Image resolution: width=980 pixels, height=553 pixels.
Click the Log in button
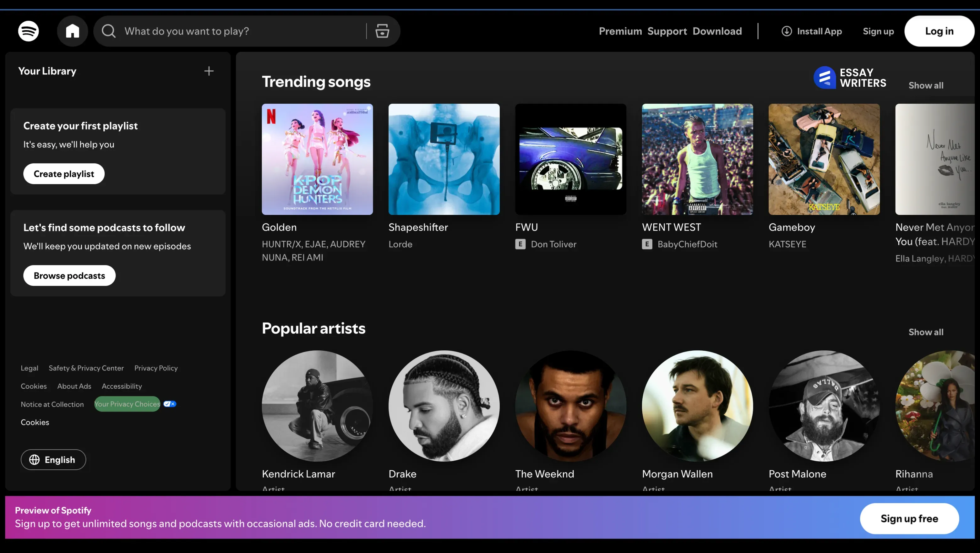tap(939, 31)
